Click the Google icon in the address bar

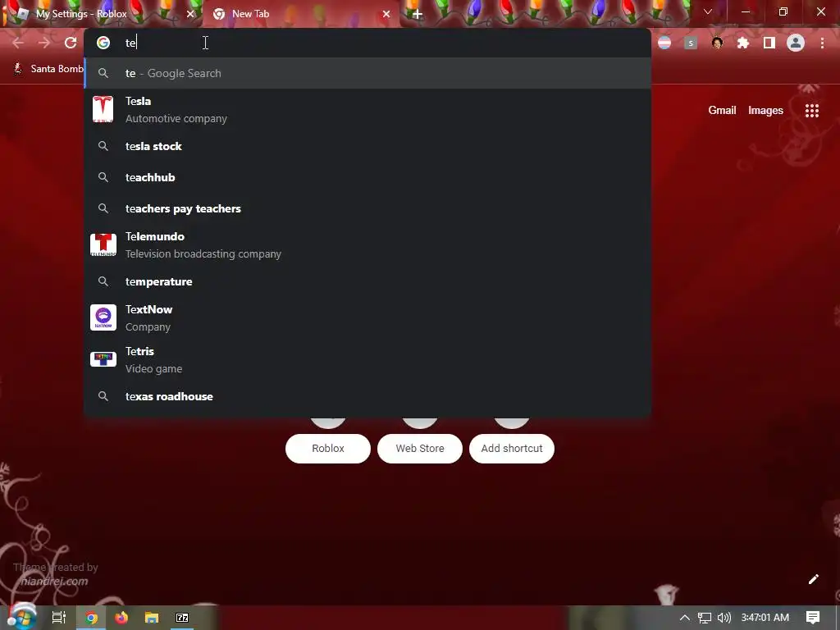[x=103, y=43]
